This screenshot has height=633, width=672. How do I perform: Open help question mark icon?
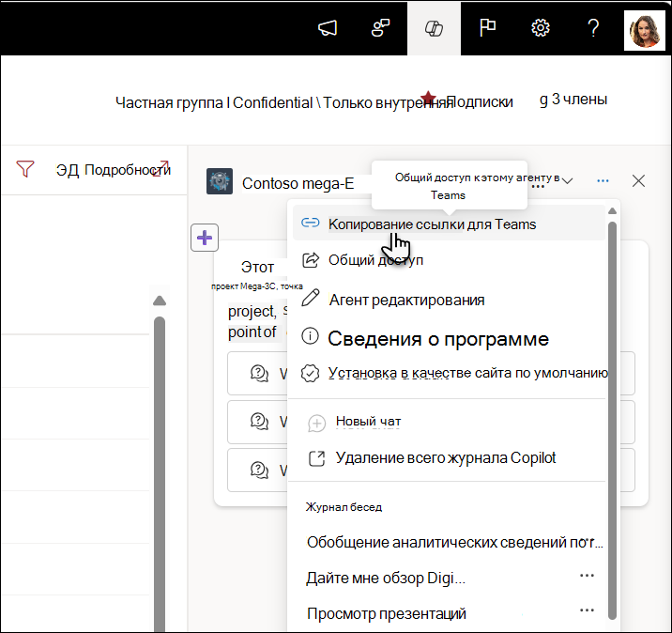point(593,28)
